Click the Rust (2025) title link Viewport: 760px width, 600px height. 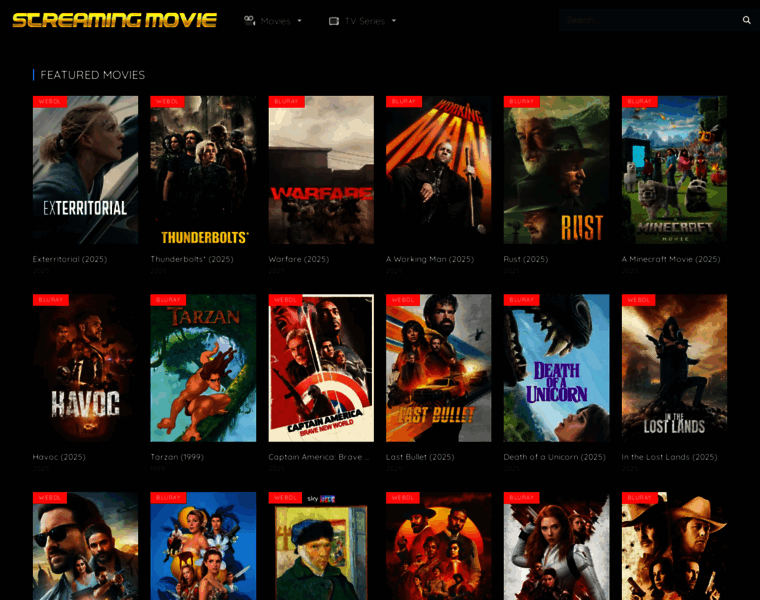click(x=526, y=259)
